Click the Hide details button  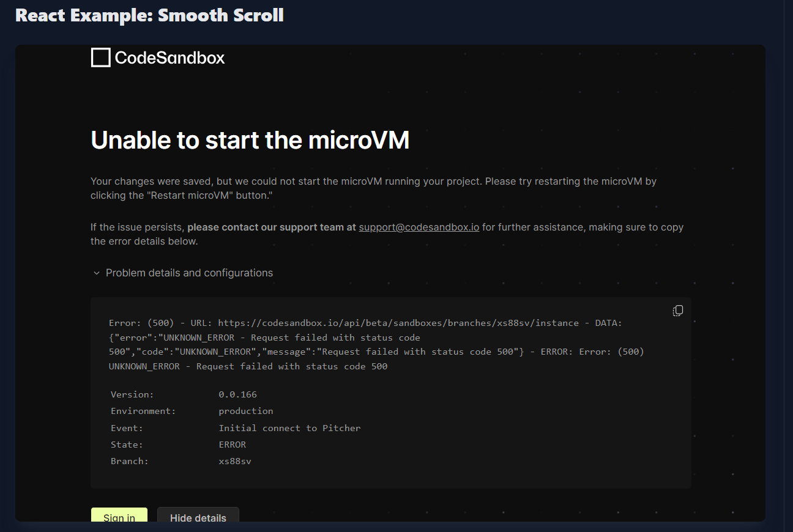point(198,515)
